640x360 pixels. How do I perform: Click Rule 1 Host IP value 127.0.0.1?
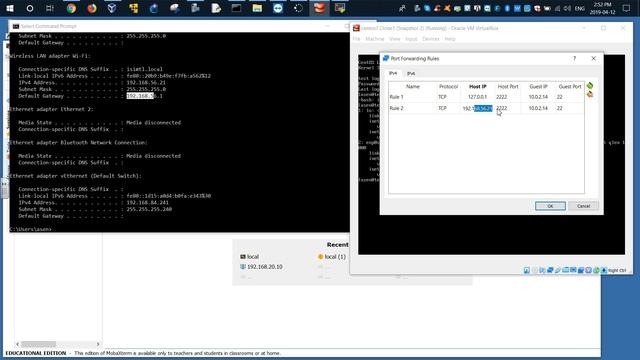point(478,97)
